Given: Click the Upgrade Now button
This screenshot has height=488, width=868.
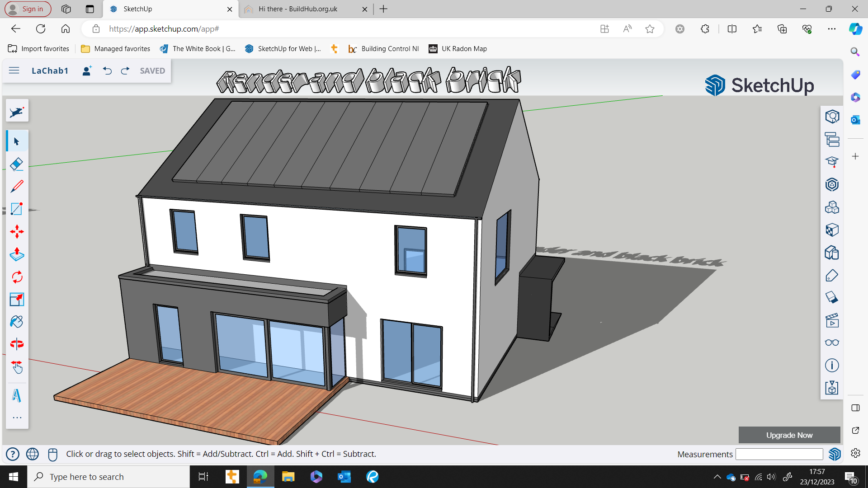Looking at the screenshot, I should 789,435.
